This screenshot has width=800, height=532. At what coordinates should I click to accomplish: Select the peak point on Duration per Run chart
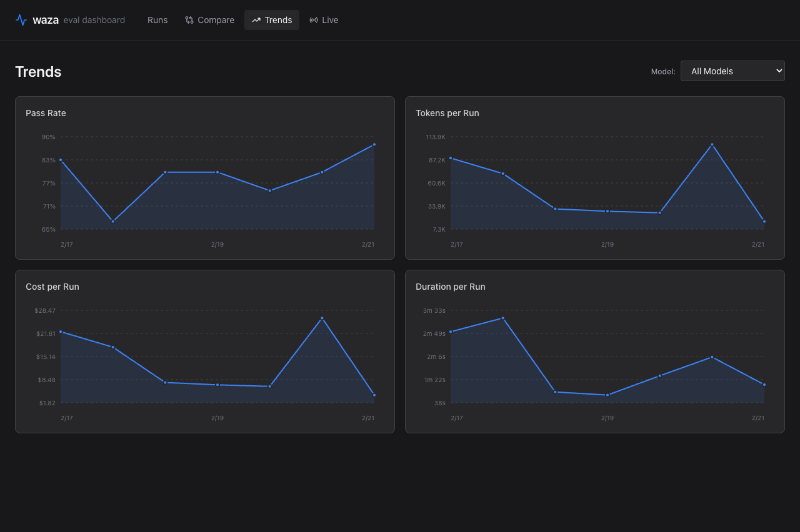[x=502, y=318]
